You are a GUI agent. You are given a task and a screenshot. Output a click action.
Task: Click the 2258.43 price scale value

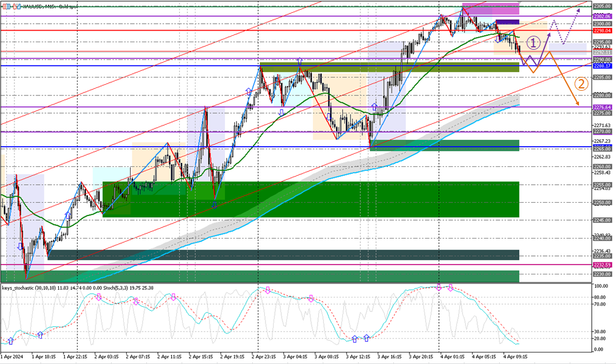pyautogui.click(x=602, y=173)
